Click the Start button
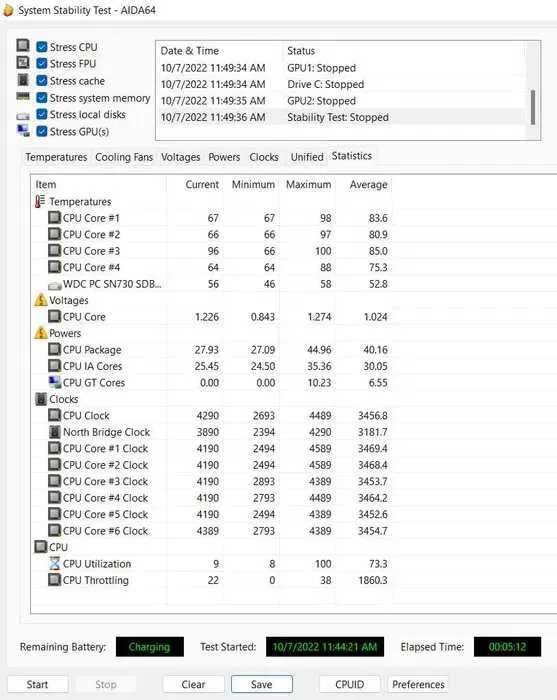This screenshot has height=700, width=557. tap(37, 684)
